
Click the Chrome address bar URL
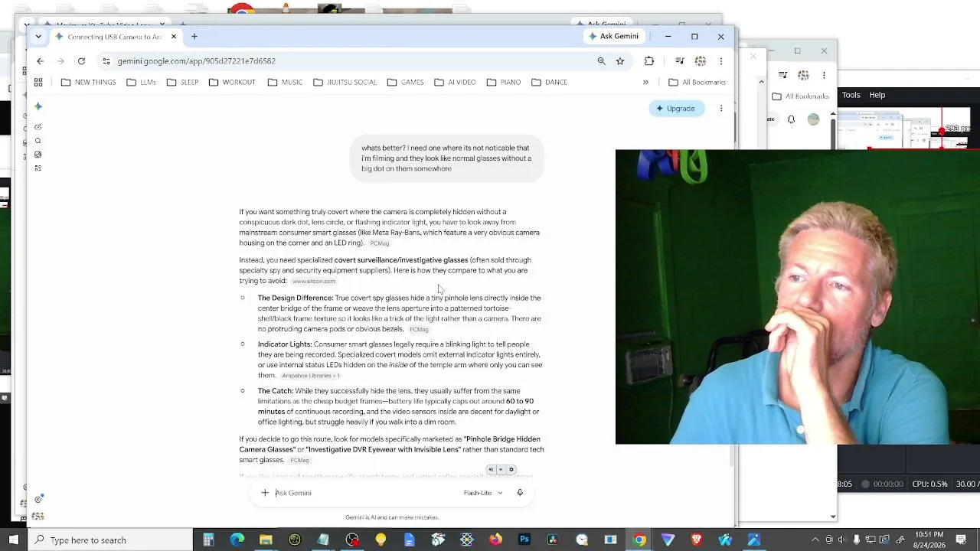coord(196,61)
